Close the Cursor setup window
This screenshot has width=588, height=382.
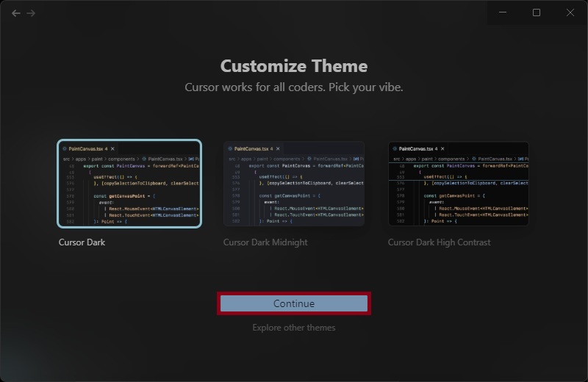click(x=570, y=12)
